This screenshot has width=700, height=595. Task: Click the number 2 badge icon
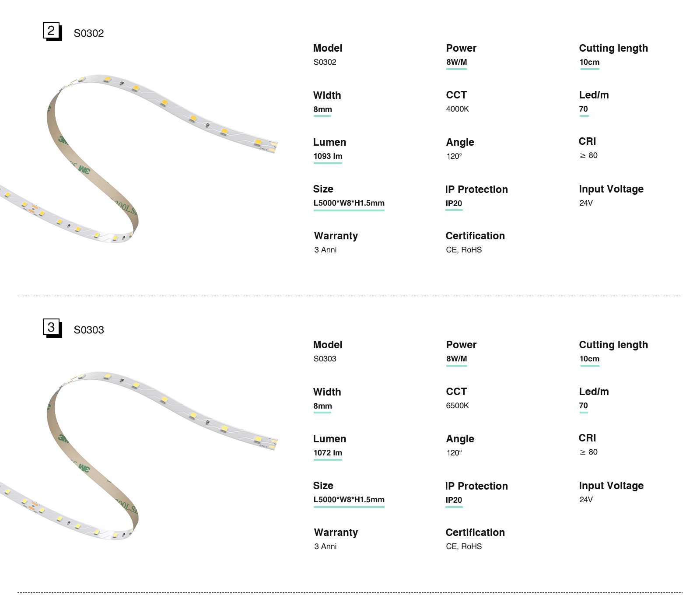(52, 31)
